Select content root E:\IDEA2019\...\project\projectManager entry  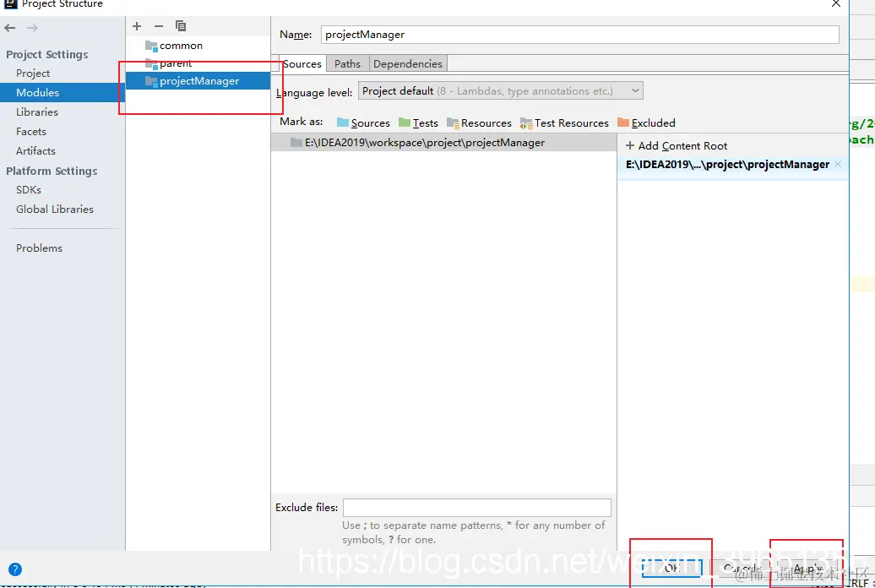[727, 164]
